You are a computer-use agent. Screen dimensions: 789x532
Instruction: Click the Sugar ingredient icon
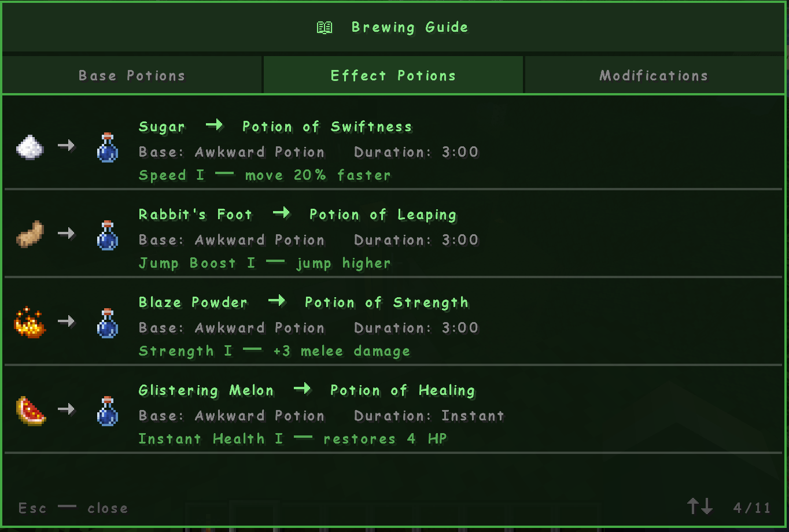[30, 145]
